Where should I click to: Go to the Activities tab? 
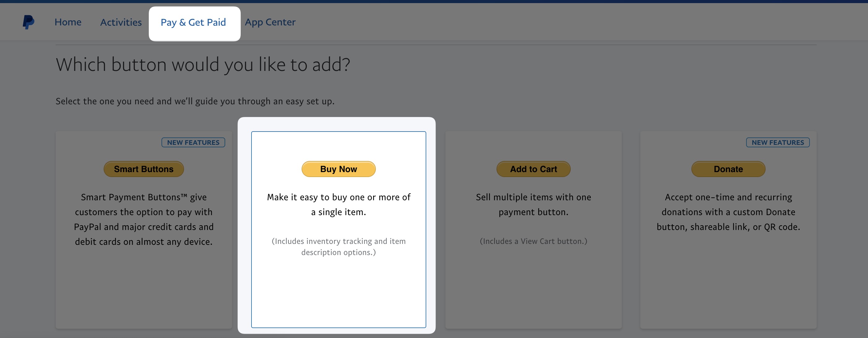tap(121, 22)
